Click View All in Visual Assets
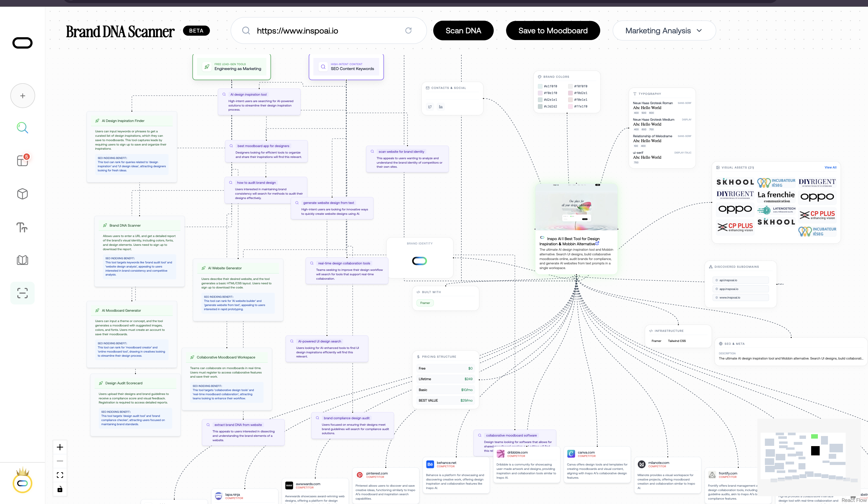Image resolution: width=868 pixels, height=504 pixels. pyautogui.click(x=830, y=167)
